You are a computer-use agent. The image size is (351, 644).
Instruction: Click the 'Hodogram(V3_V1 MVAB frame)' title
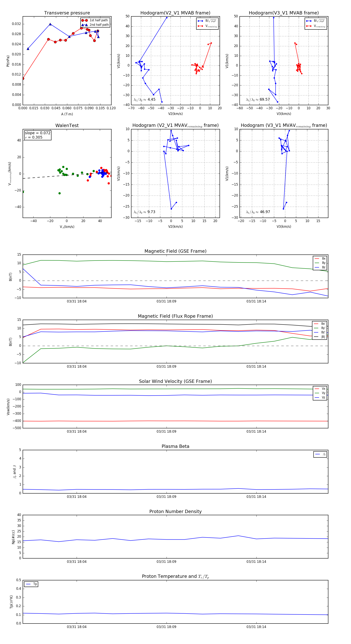pos(284,13)
